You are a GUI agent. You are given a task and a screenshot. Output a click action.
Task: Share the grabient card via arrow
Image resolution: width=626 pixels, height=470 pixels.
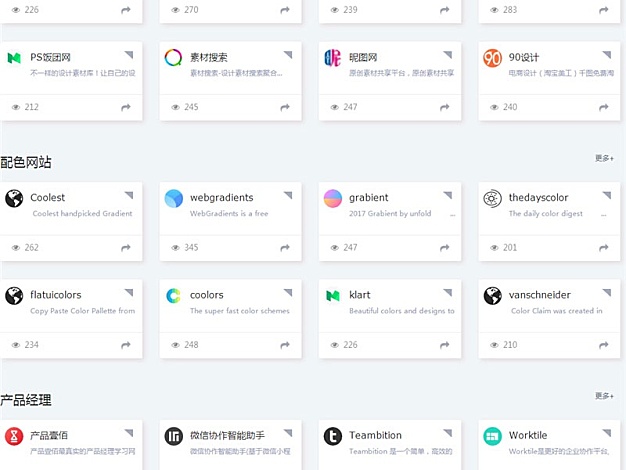(x=444, y=248)
